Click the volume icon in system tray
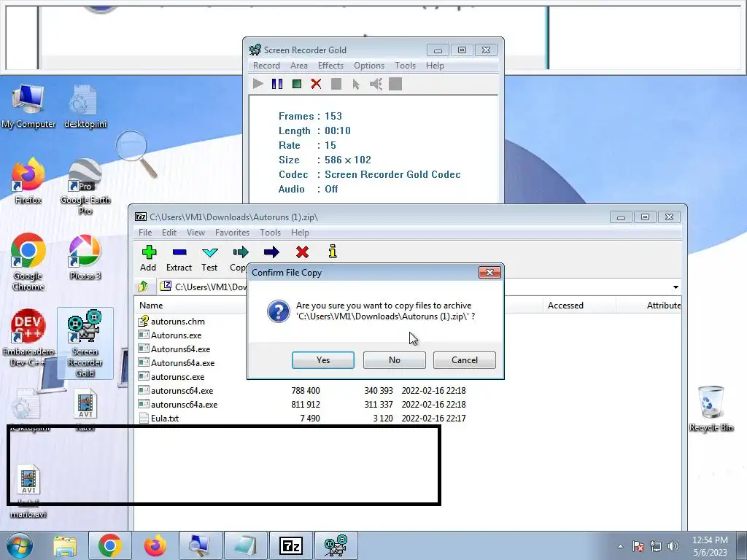This screenshot has height=560, width=747. coord(673,546)
